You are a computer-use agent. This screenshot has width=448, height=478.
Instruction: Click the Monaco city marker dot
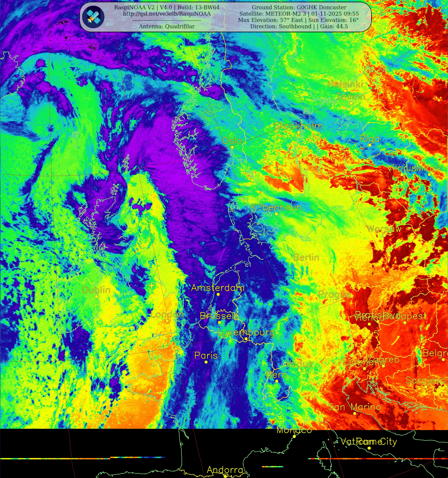click(x=294, y=436)
